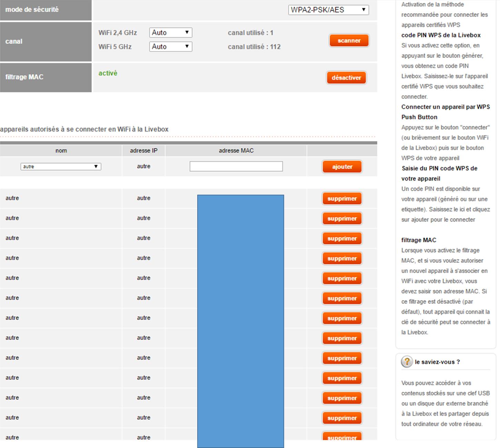The height and width of the screenshot is (448, 500).
Task: Click the 'appareils autorisés à se connecter' heading
Action: click(x=84, y=129)
